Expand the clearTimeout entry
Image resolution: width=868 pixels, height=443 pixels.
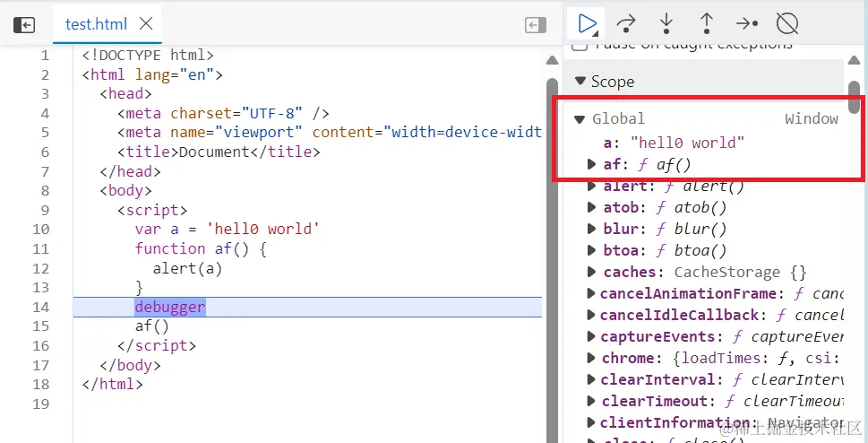coord(591,401)
